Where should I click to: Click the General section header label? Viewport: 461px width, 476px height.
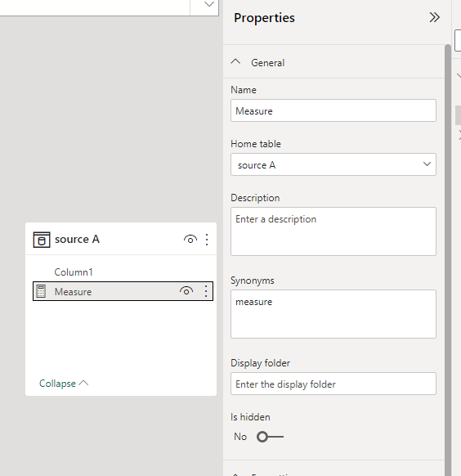coord(268,63)
